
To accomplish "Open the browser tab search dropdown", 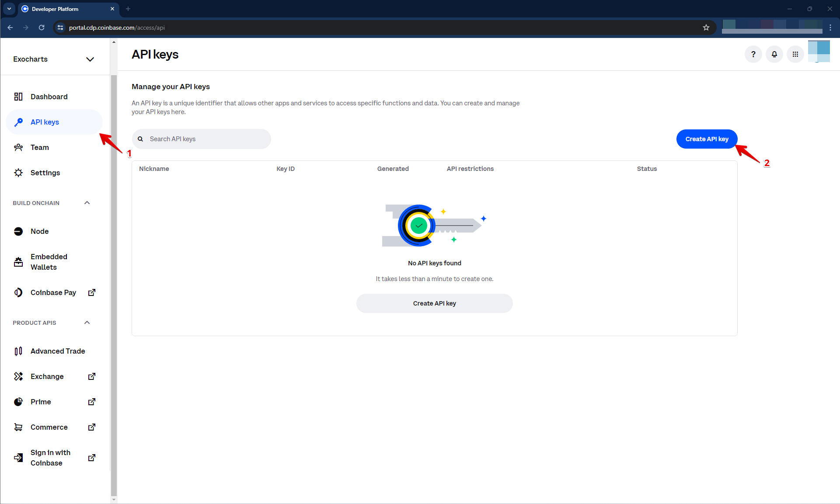I will [x=9, y=9].
